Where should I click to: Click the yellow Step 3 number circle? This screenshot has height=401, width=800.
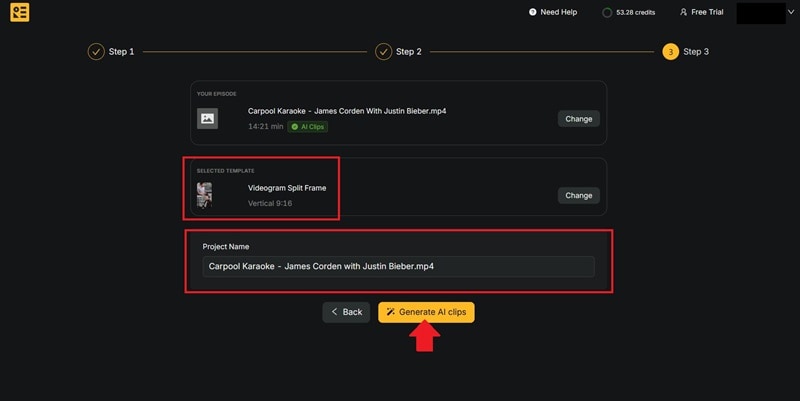[670, 52]
